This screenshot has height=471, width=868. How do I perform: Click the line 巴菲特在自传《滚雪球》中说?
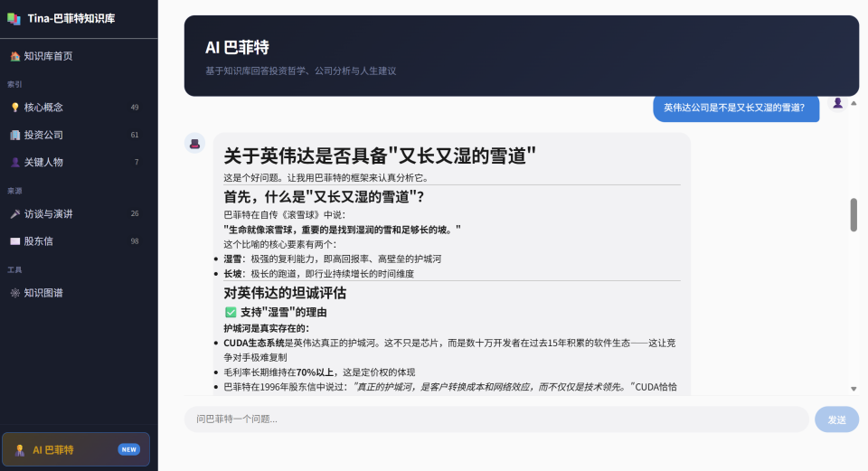[285, 215]
